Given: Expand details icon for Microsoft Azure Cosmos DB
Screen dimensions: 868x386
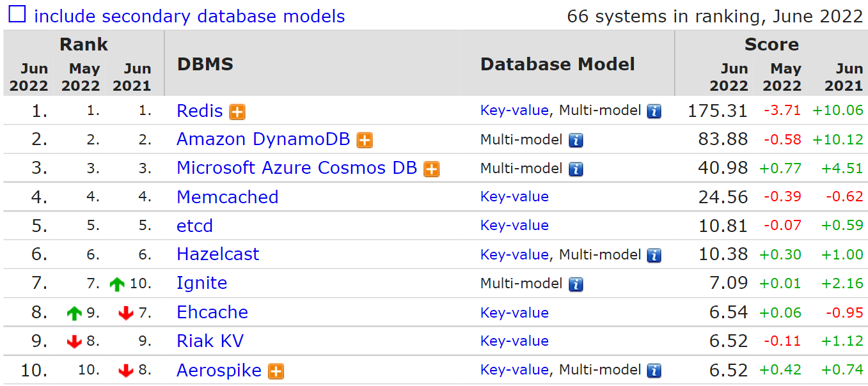Looking at the screenshot, I should coord(432,169).
